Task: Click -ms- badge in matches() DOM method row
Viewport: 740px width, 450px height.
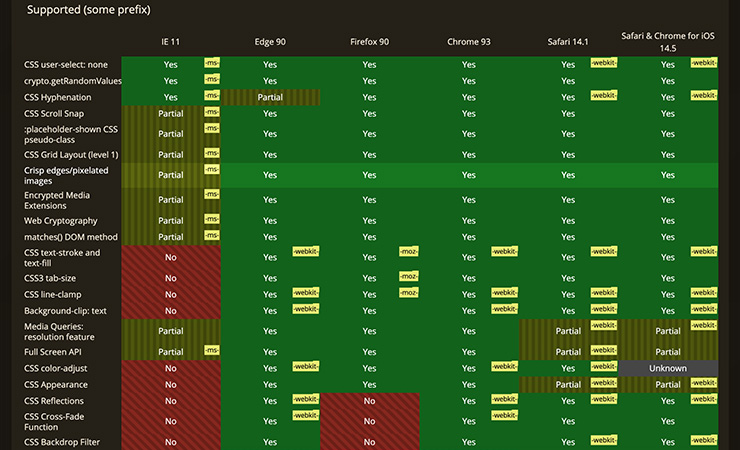Action: [x=212, y=235]
